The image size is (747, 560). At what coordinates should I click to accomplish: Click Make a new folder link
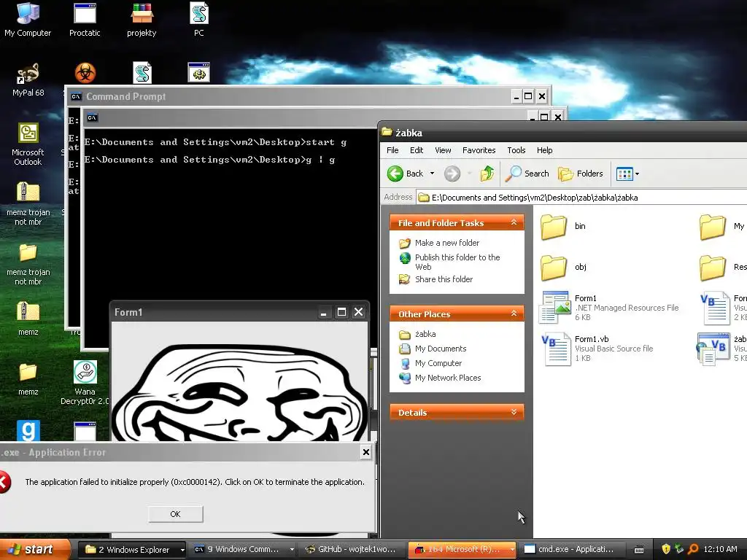pos(447,243)
